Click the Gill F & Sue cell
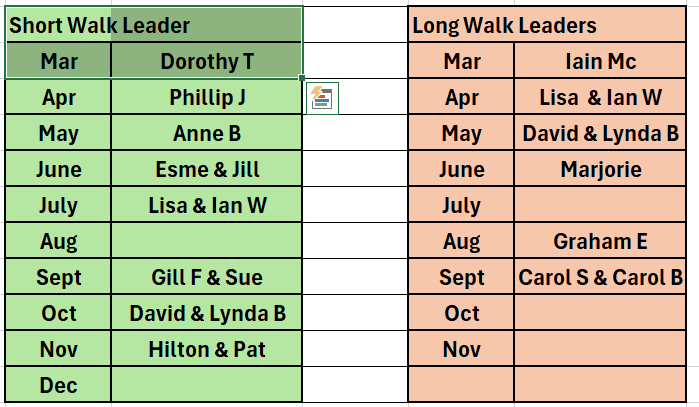Viewport: 699px width, 407px height. pos(207,278)
